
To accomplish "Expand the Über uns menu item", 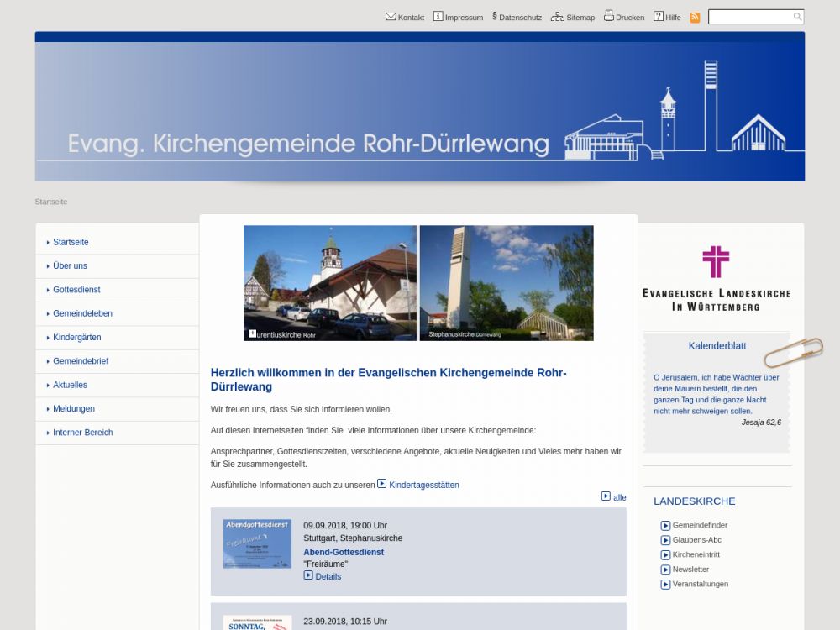I will pos(70,266).
